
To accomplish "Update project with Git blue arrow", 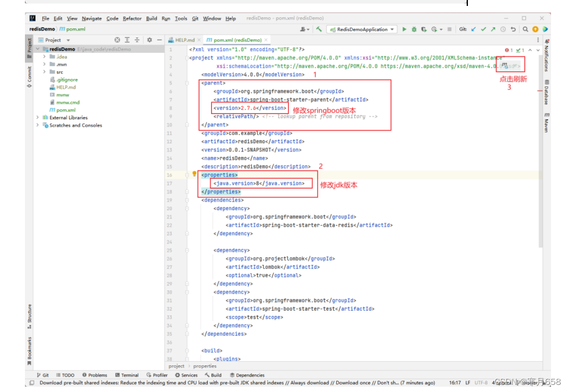I will (x=473, y=29).
